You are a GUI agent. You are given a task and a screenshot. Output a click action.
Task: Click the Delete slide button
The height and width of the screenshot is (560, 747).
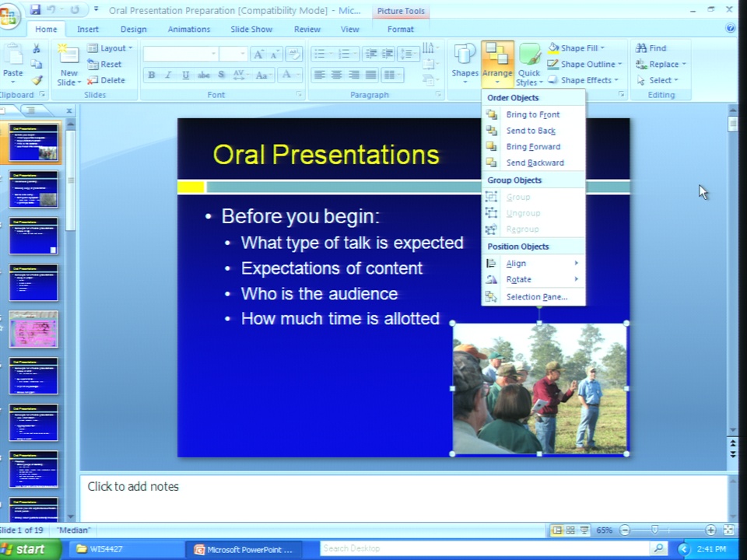click(x=107, y=80)
